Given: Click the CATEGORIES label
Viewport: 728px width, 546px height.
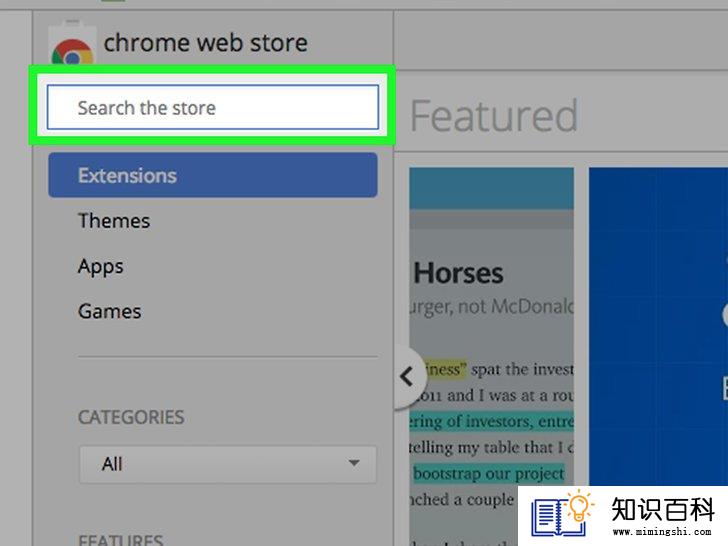Looking at the screenshot, I should pyautogui.click(x=131, y=417).
